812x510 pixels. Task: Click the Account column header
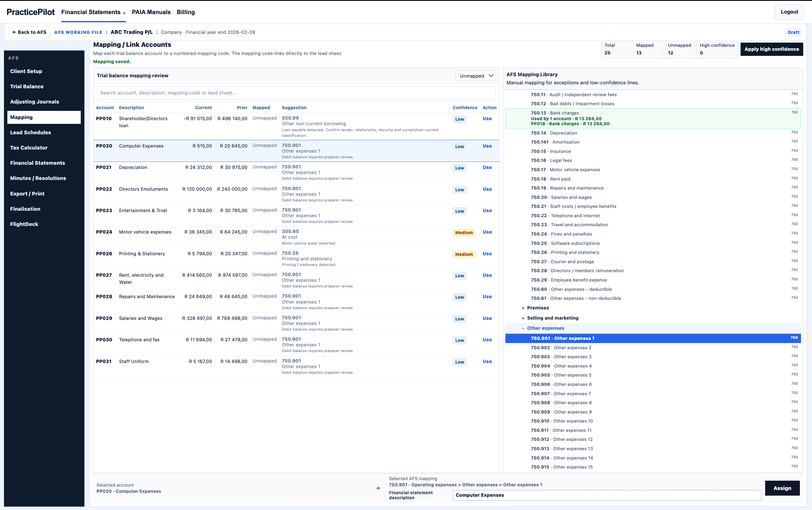(105, 108)
